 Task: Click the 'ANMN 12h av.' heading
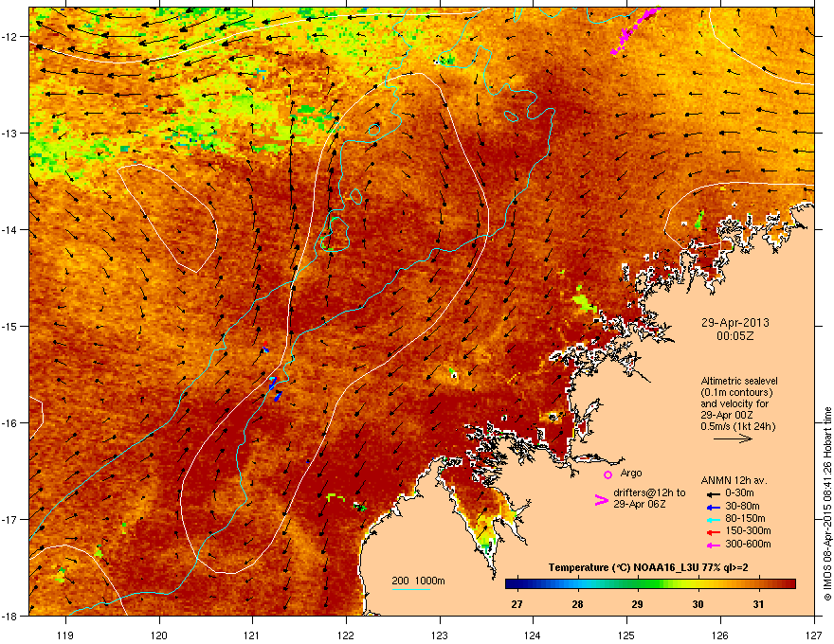pyautogui.click(x=734, y=480)
